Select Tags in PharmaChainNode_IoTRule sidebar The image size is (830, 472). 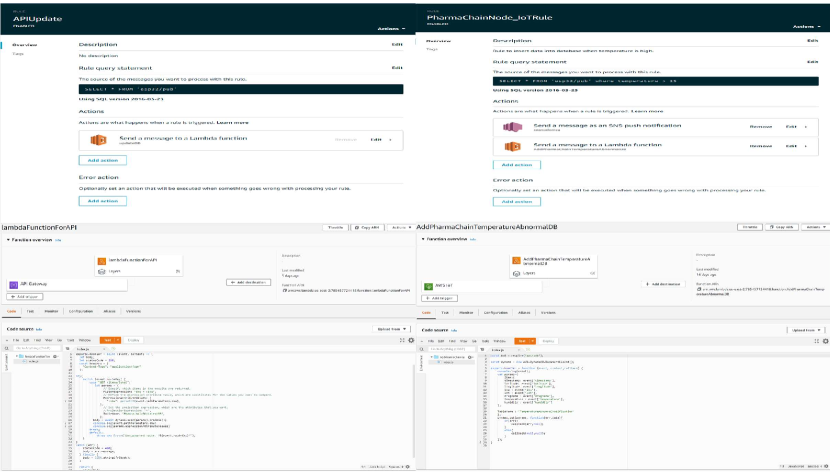point(432,49)
